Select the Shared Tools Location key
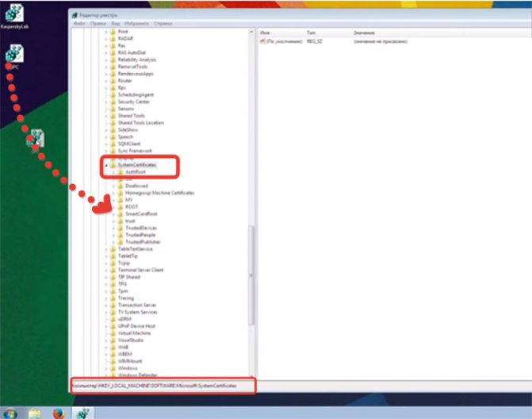Screen dimensions: 532x419 point(141,122)
